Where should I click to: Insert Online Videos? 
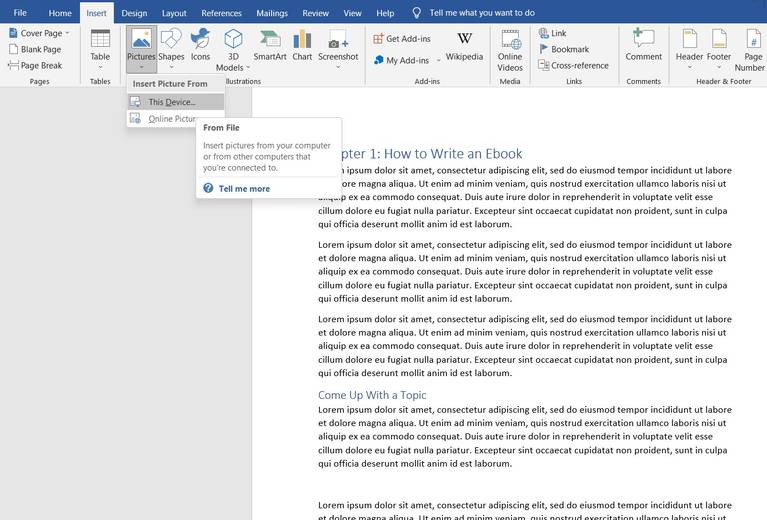(510, 50)
